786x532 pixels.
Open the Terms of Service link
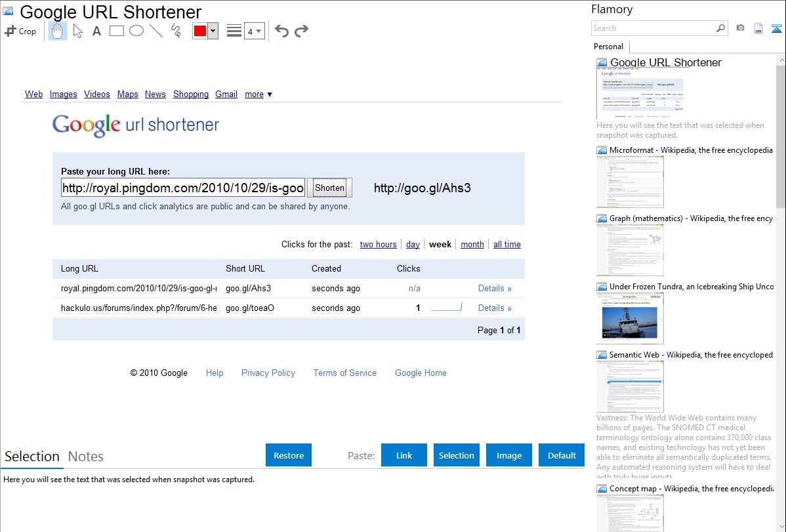(x=345, y=373)
